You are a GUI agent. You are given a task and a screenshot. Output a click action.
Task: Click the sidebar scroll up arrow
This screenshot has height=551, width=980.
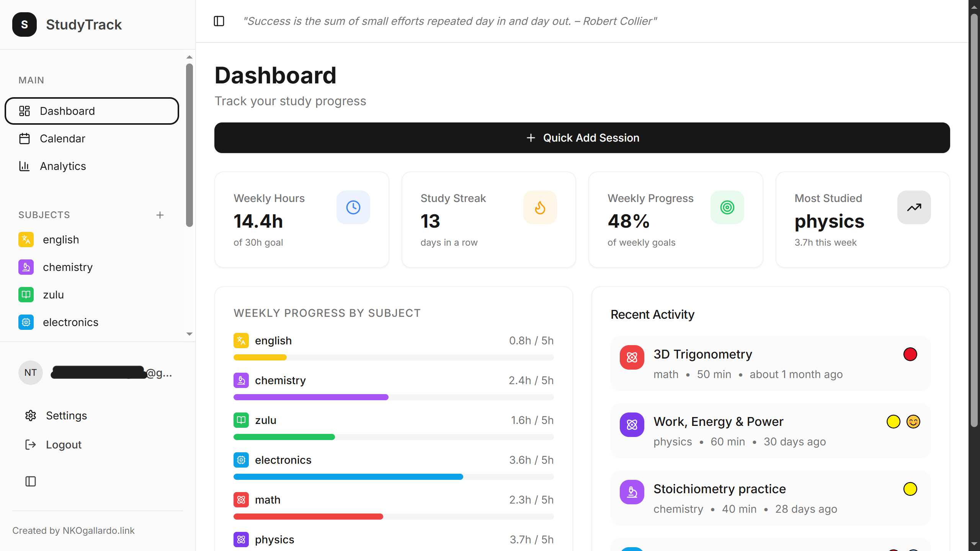pyautogui.click(x=189, y=57)
